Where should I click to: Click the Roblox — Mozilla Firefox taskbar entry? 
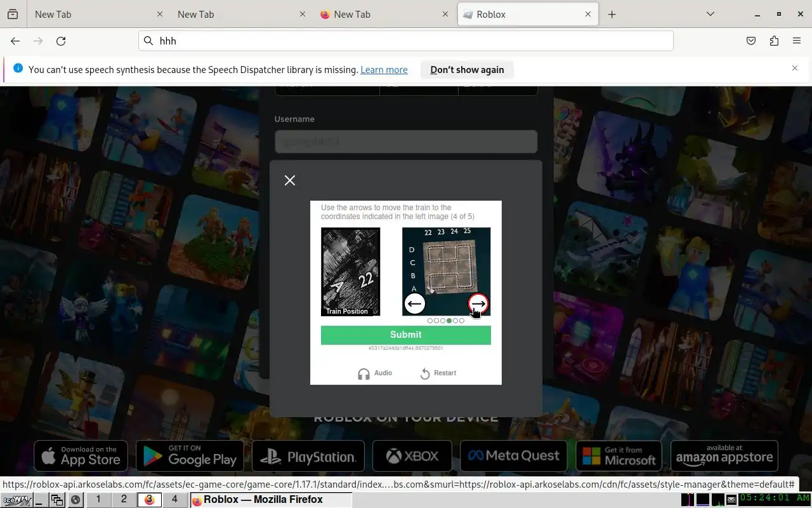click(271, 500)
